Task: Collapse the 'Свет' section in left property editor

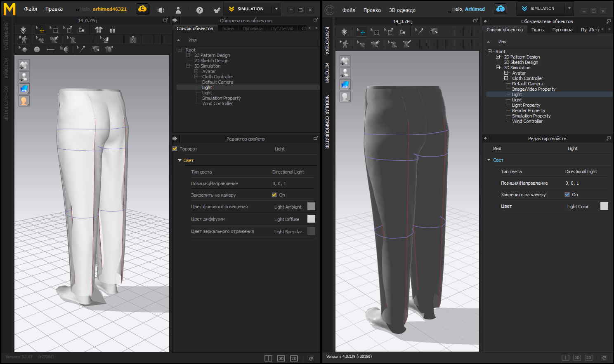Action: [179, 160]
